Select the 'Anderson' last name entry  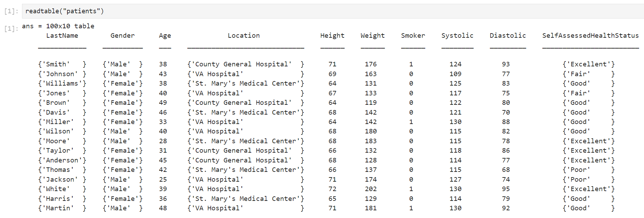(62, 160)
